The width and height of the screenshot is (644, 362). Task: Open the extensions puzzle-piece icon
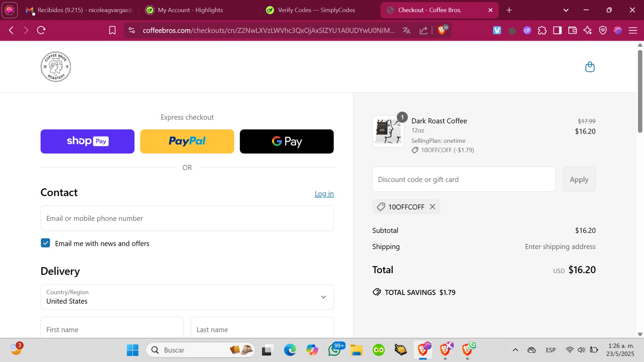tap(542, 30)
